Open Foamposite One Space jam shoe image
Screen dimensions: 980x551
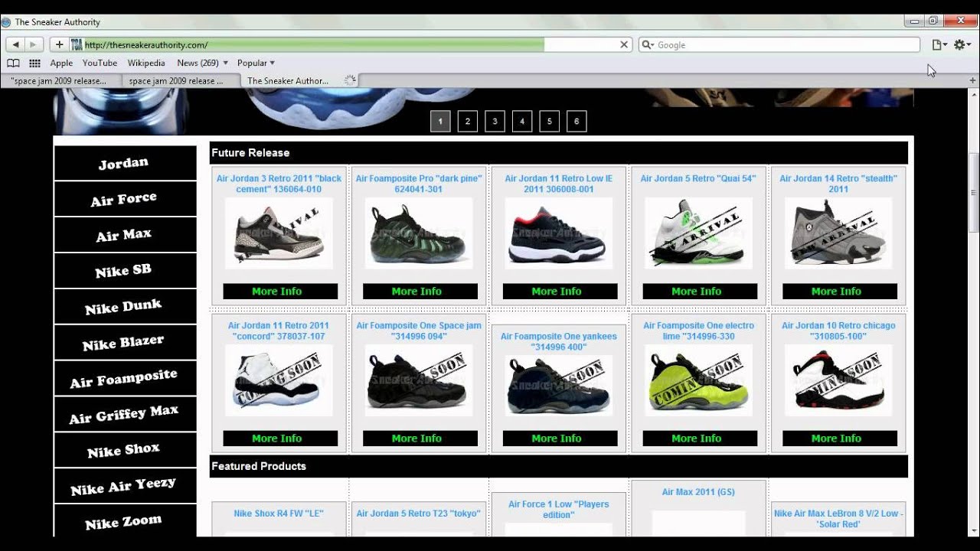pyautogui.click(x=419, y=380)
